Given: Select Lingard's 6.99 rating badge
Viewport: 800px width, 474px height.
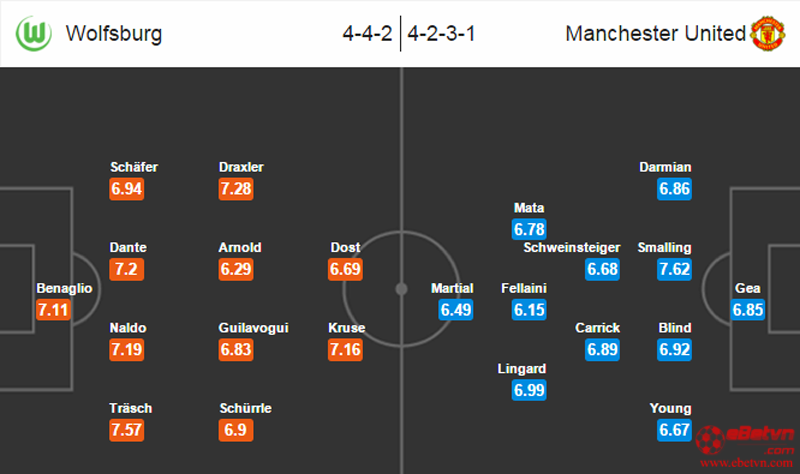Looking at the screenshot, I should (x=529, y=390).
